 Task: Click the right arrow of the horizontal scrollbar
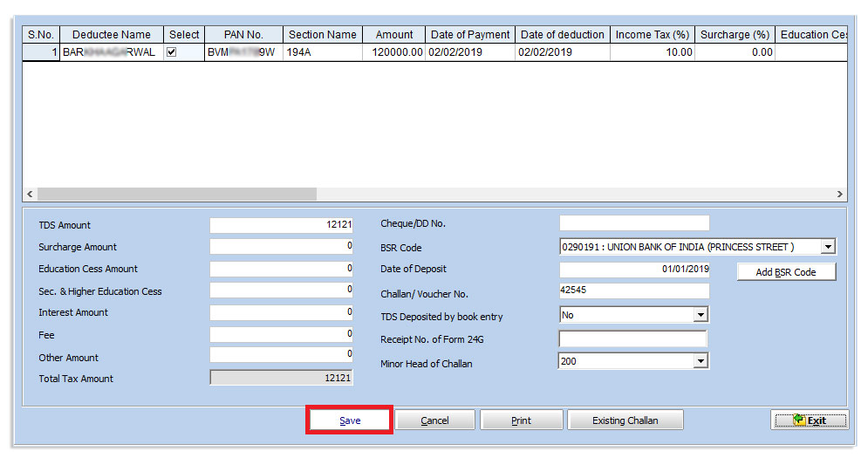coord(840,194)
